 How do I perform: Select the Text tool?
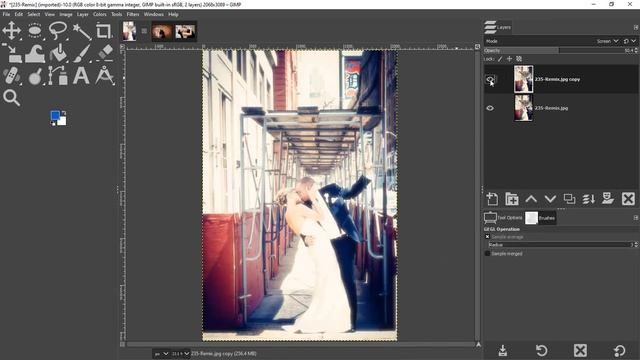tap(81, 76)
